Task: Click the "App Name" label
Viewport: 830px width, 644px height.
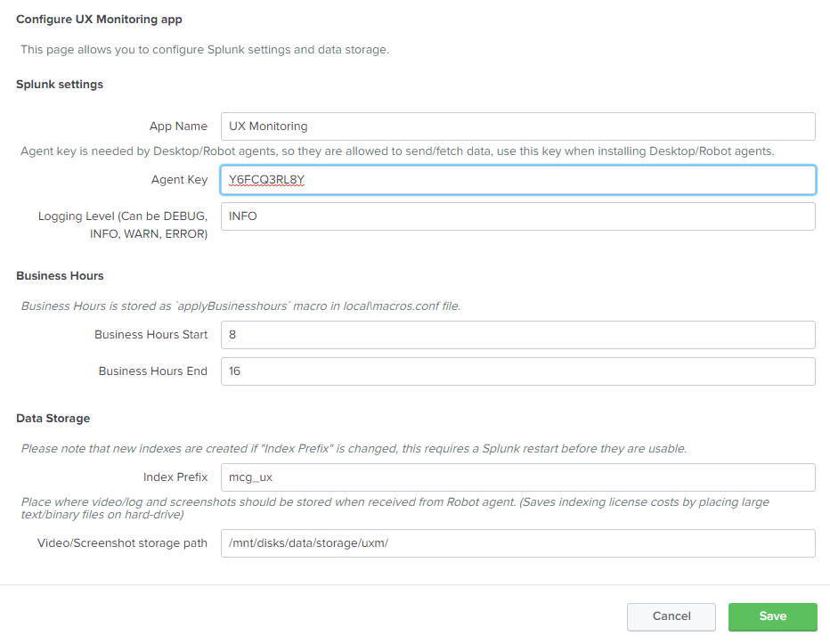Action: pos(178,126)
